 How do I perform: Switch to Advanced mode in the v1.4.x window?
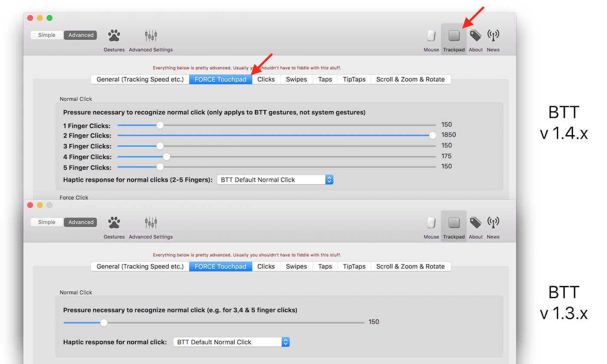[81, 35]
